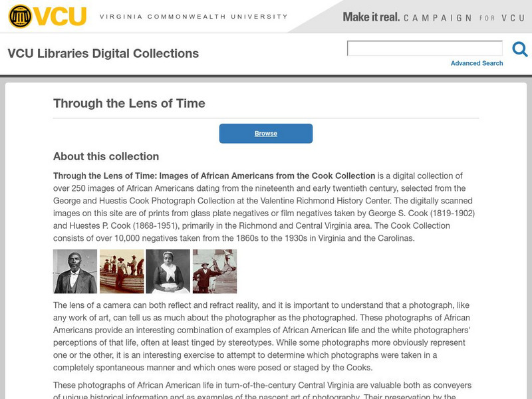Click the Through the Lens of Time heading
Viewport: 532px width, 399px height.
pos(129,103)
